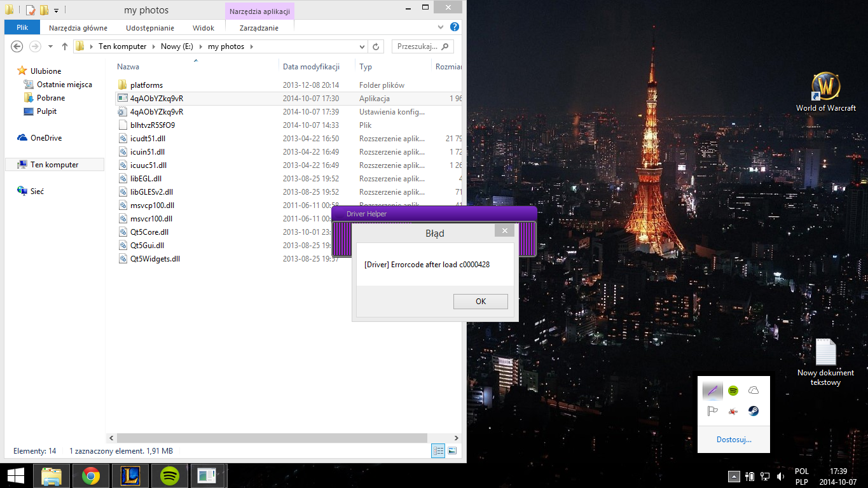This screenshot has height=488, width=868.
Task: Expand the ribbon with the chevron
Action: [x=441, y=27]
